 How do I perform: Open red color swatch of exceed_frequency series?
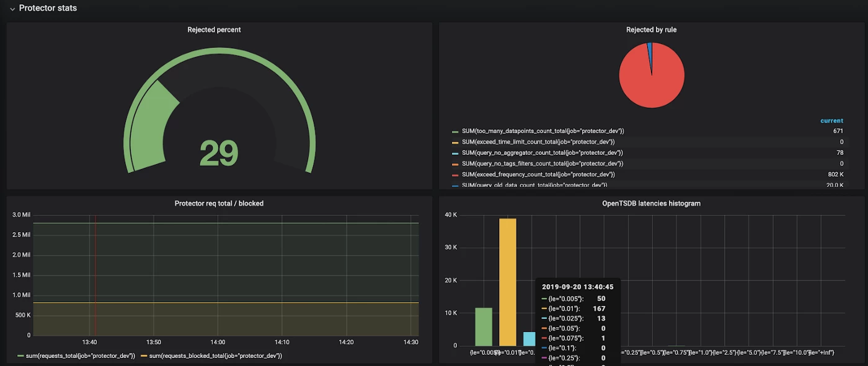click(x=455, y=175)
